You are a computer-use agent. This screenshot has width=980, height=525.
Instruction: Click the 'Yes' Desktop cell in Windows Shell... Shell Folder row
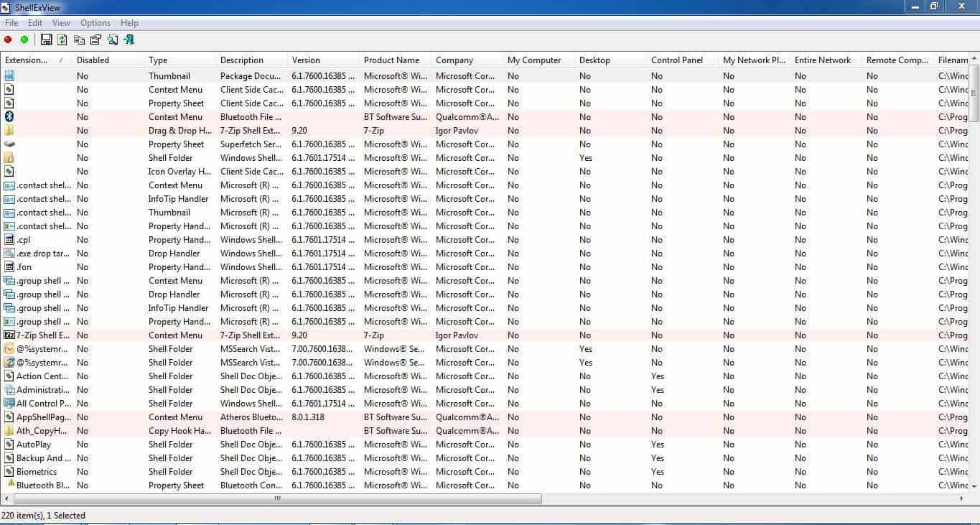586,158
